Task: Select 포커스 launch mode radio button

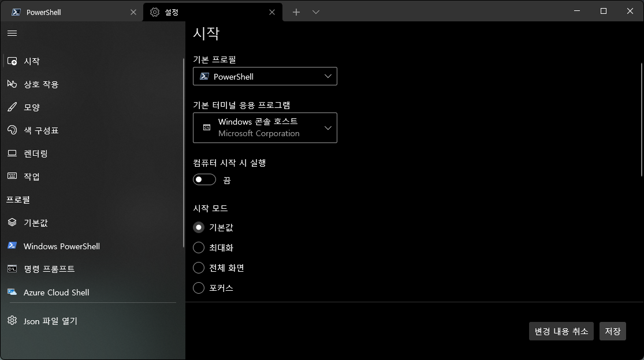Action: (199, 288)
